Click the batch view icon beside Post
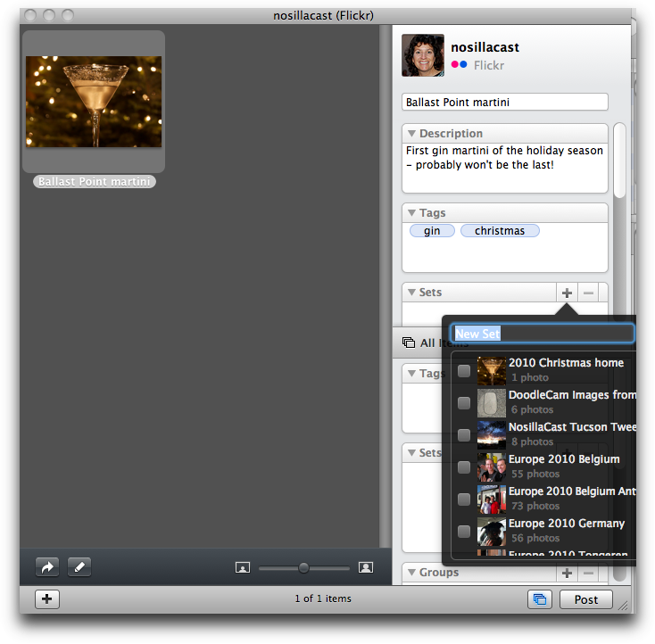The image size is (655, 644). pyautogui.click(x=539, y=599)
